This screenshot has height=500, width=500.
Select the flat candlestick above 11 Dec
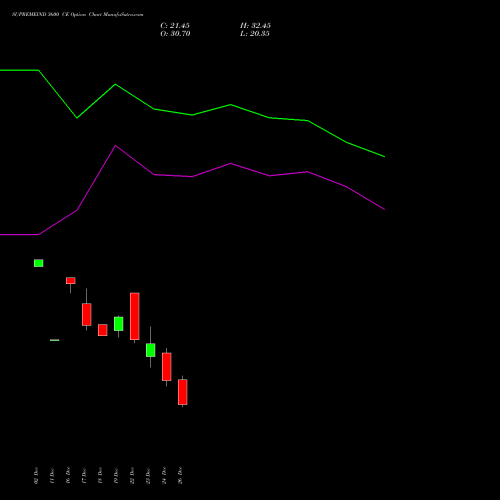(x=55, y=340)
